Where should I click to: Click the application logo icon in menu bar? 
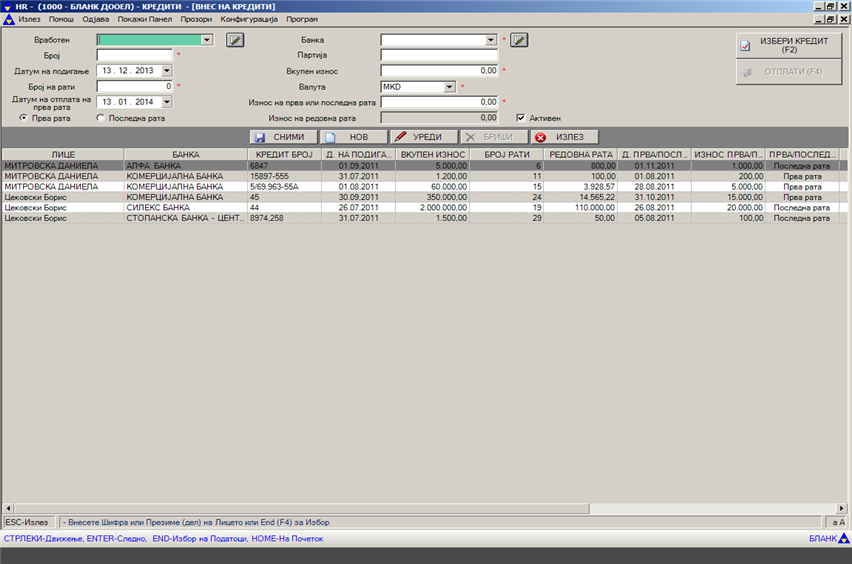click(x=8, y=19)
